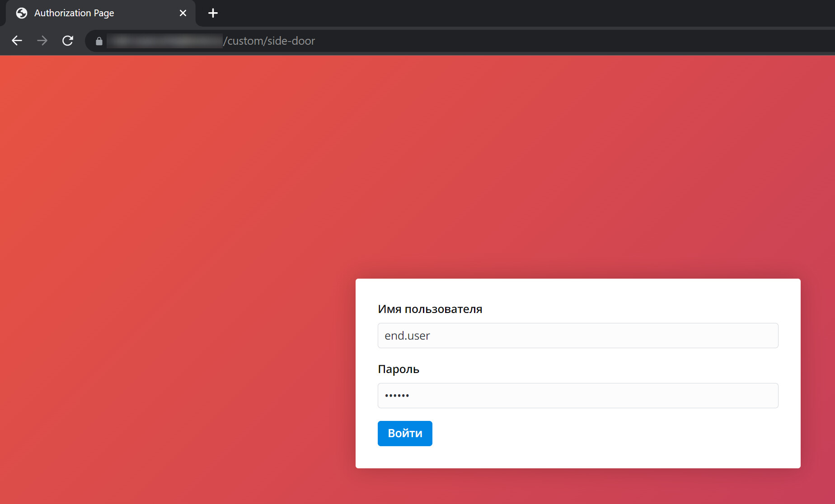
Task: Focus the Имя пользователя input field
Action: point(577,336)
